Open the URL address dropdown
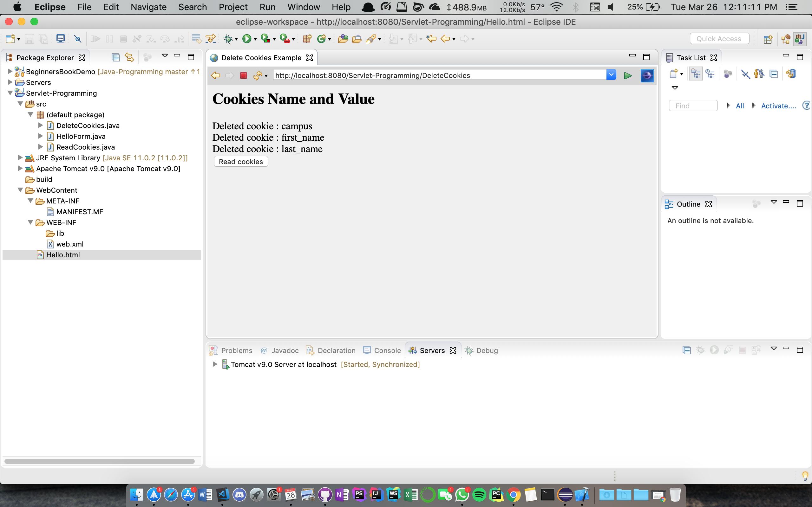 tap(611, 75)
